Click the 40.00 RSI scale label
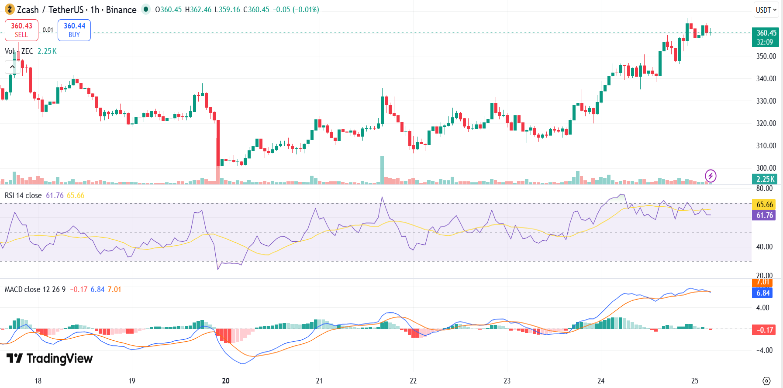This screenshot has height=388, width=783. 766,247
